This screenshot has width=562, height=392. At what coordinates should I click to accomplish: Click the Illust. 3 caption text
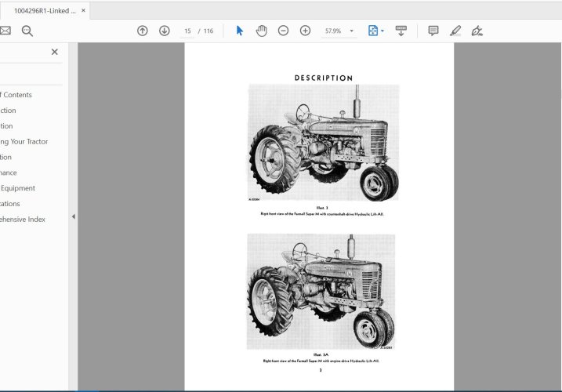(322, 208)
